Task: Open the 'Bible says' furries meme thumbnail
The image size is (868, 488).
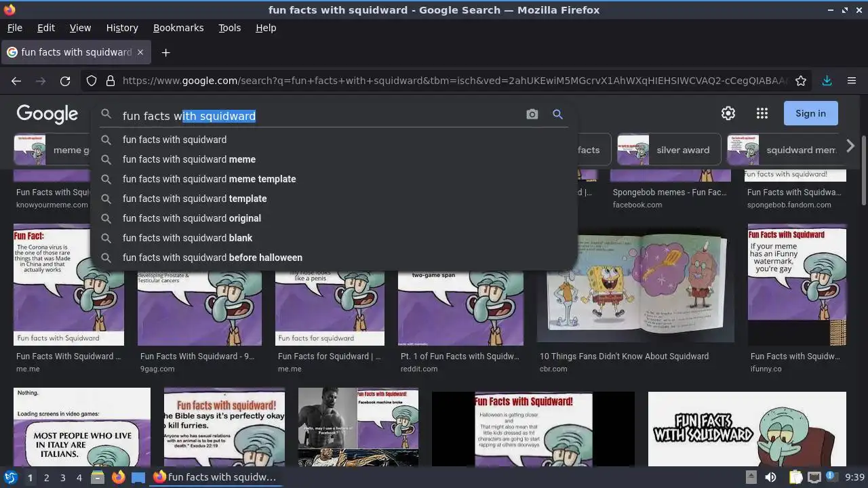Action: click(x=224, y=427)
